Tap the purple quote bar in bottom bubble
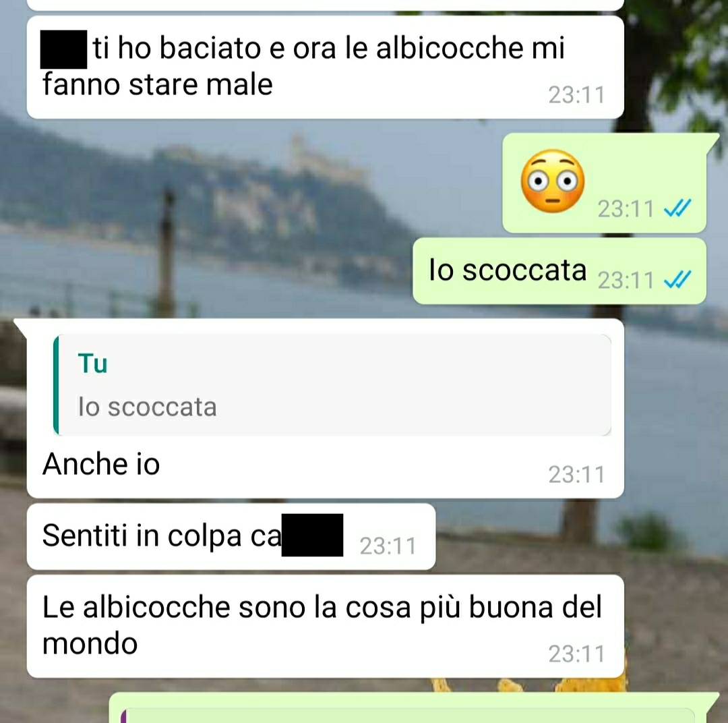728x723 pixels. pyautogui.click(x=123, y=716)
